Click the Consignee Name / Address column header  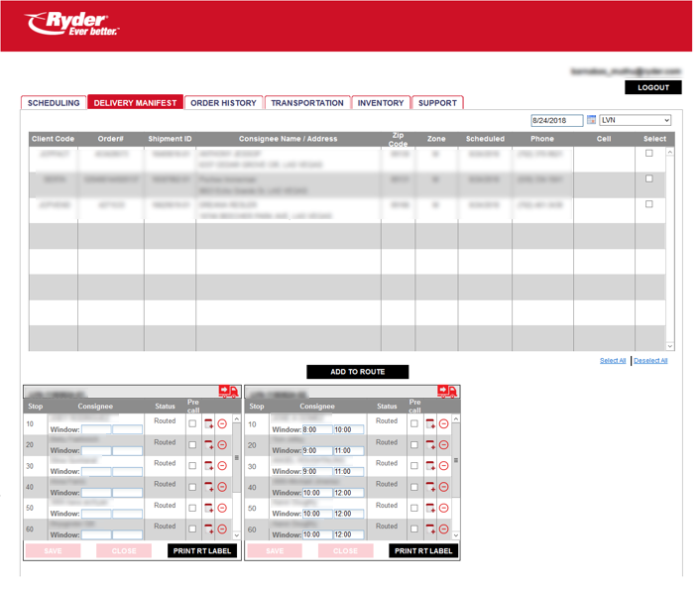click(x=288, y=139)
